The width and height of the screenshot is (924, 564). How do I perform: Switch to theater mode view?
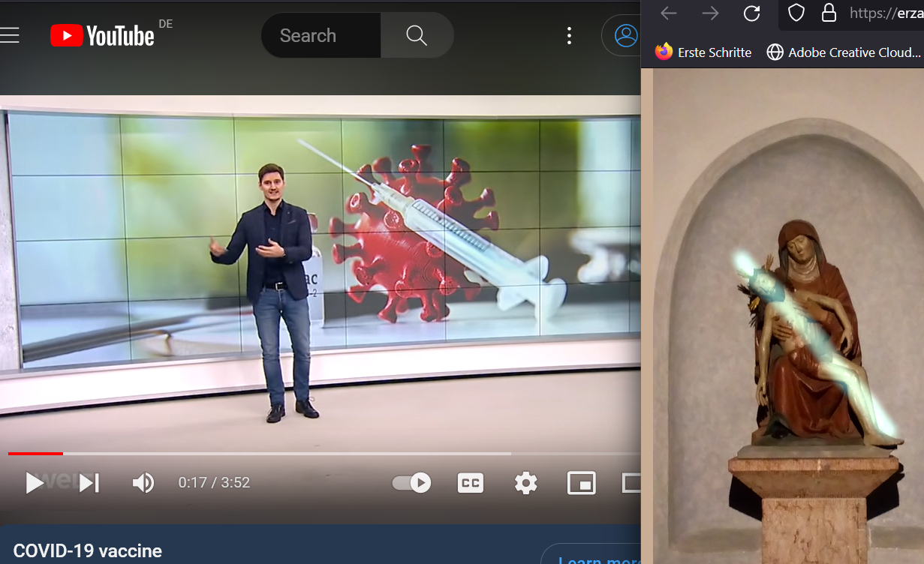tap(632, 483)
